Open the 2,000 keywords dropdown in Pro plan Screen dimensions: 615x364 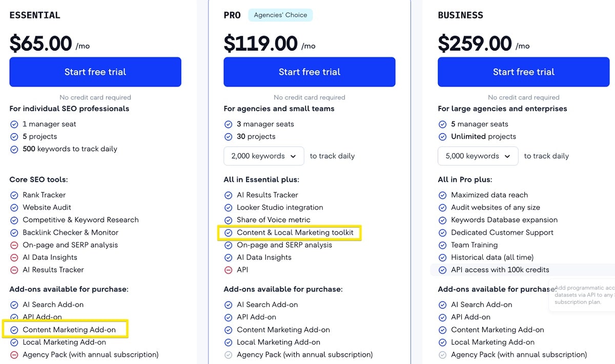click(x=263, y=156)
